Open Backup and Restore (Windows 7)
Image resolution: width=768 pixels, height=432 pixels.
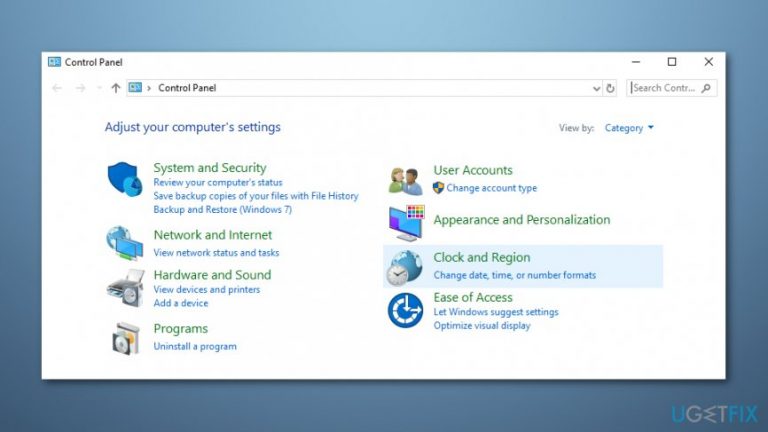coord(223,210)
